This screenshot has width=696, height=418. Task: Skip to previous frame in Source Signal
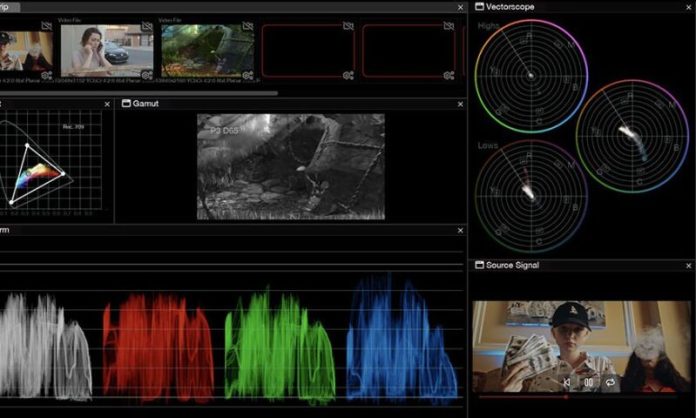click(x=567, y=382)
